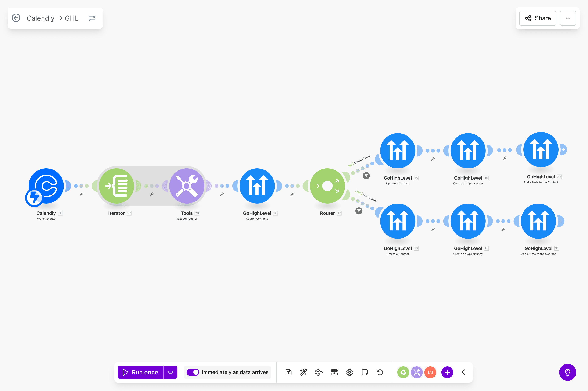Toggle the Immediately as data arrives switch
The image size is (588, 391).
193,372
